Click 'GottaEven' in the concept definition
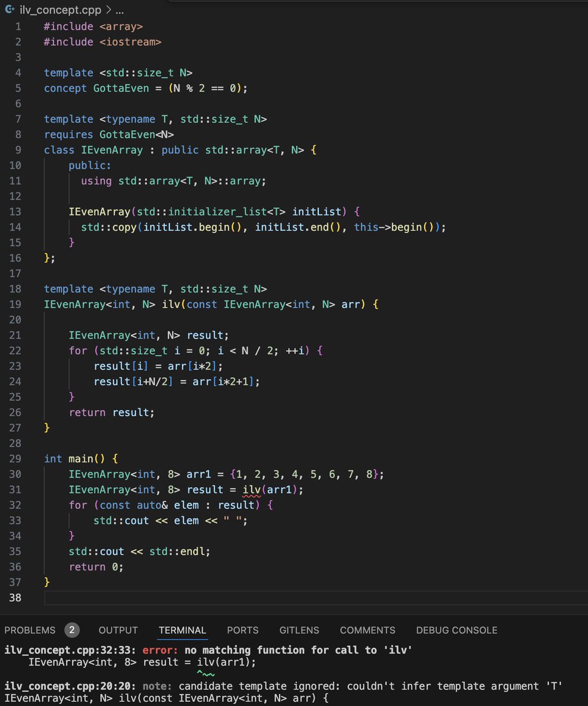Image resolution: width=588 pixels, height=706 pixels. pyautogui.click(x=121, y=88)
